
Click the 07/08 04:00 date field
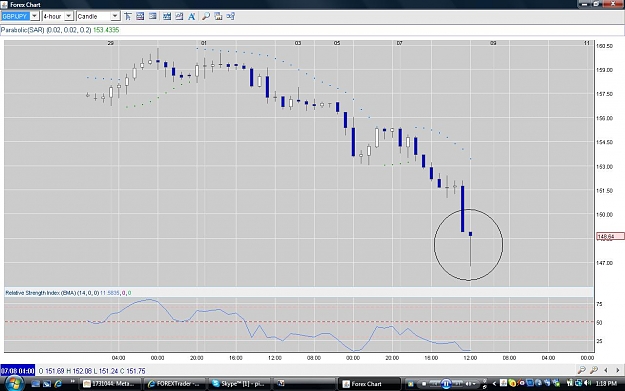tap(18, 371)
